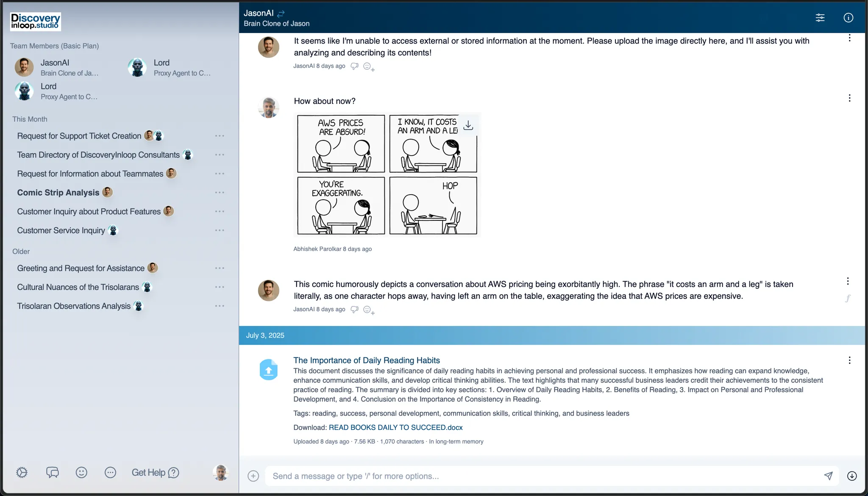Download READ BOOKS DAILY TO SUCCEED.docx
The width and height of the screenshot is (868, 496).
(x=395, y=427)
